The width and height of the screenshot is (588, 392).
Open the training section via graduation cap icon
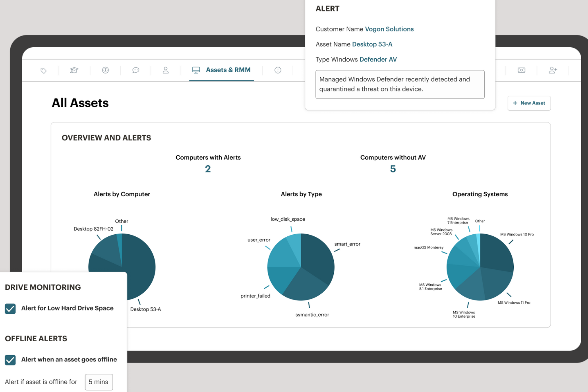[x=74, y=70]
